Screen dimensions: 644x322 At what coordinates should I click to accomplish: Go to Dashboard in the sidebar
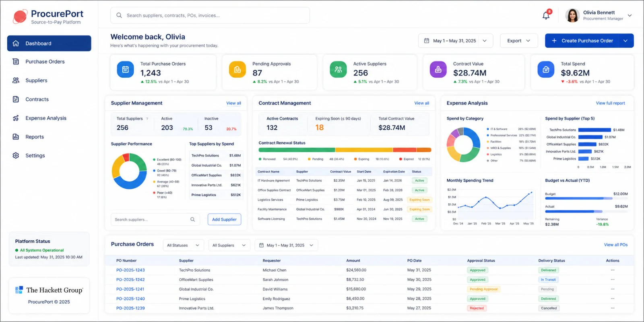click(x=49, y=43)
